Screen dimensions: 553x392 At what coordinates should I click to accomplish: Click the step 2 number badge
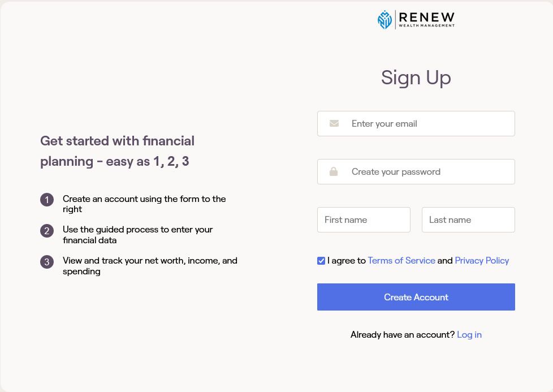pos(47,231)
